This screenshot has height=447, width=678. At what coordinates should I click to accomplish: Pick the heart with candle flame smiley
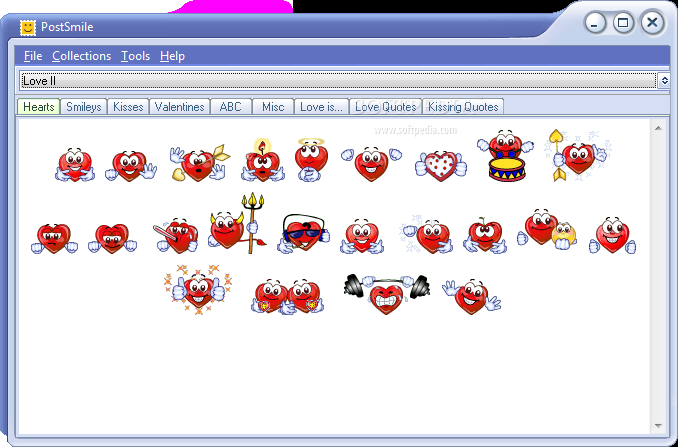(x=262, y=160)
